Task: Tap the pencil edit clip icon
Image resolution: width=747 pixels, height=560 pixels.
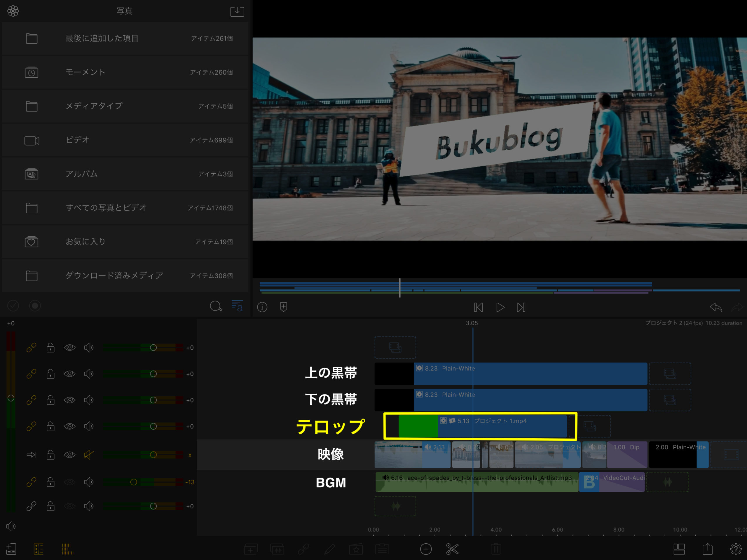Action: click(x=329, y=549)
